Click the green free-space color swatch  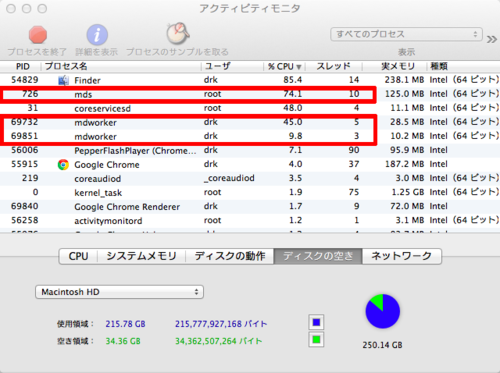click(316, 340)
